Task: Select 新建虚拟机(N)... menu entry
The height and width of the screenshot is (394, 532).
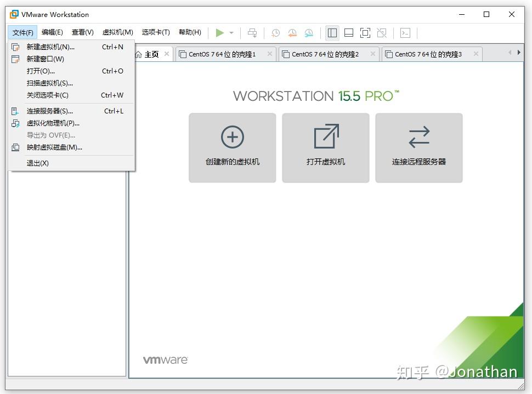Action: (72, 47)
